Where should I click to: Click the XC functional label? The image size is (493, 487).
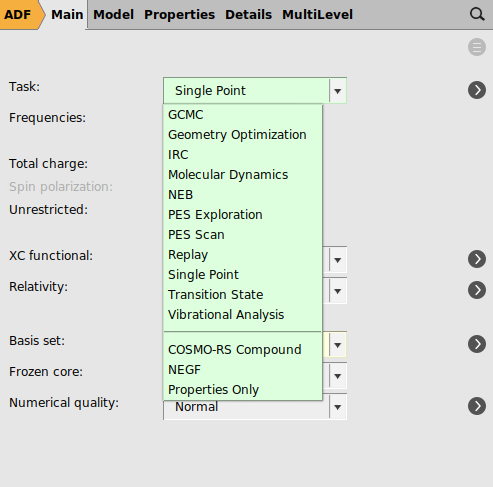tap(51, 256)
